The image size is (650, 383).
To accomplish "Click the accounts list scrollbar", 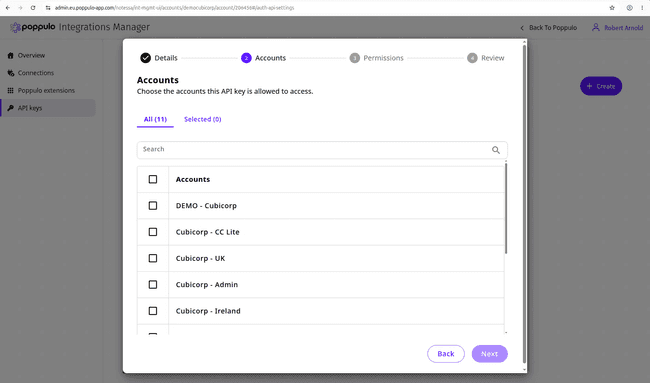I will point(506,208).
